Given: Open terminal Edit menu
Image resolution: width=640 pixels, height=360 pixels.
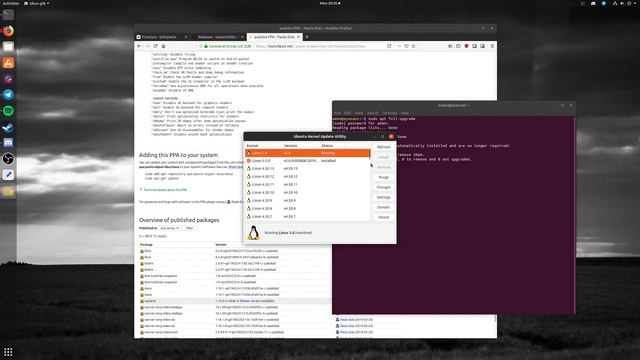Looking at the screenshot, I should point(347,113).
